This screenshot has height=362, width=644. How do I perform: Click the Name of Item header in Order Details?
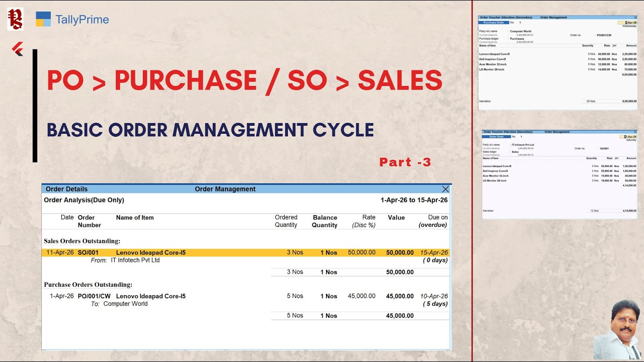click(x=135, y=218)
